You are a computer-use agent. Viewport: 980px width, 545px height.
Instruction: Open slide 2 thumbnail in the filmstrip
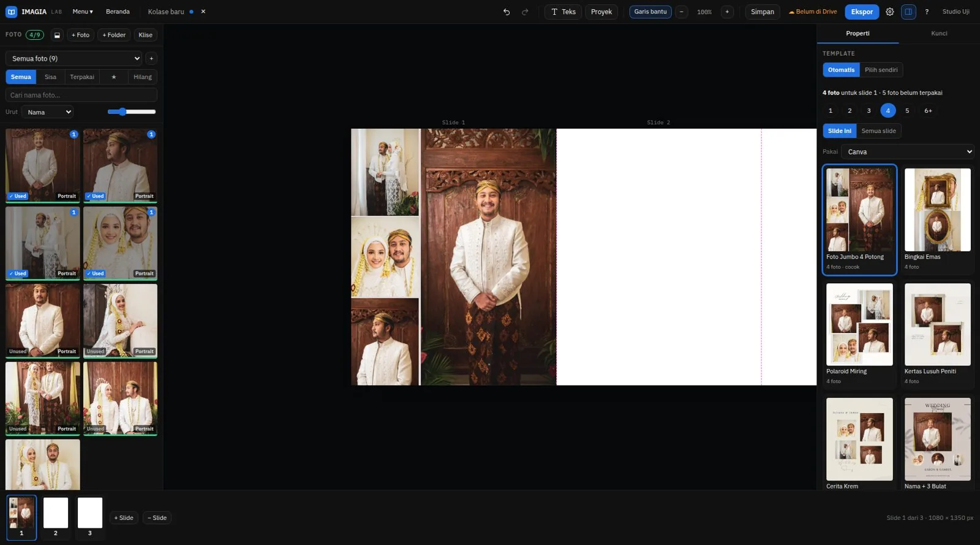click(x=56, y=517)
